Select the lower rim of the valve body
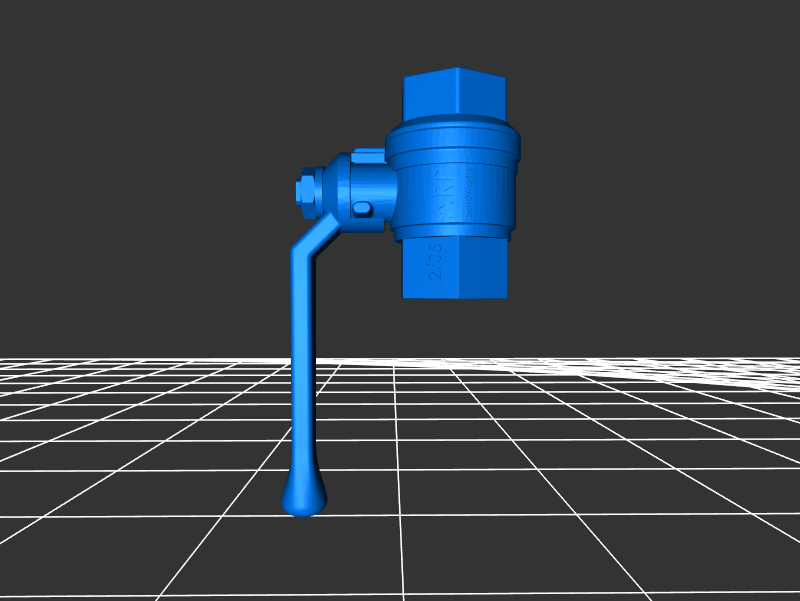This screenshot has height=601, width=800. 455,233
